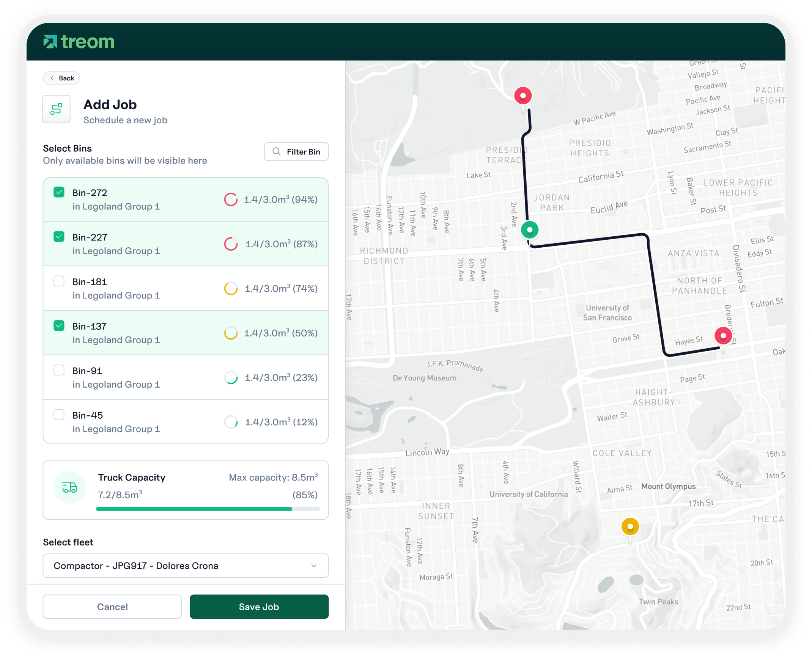Select the Bin-91 list row

tap(186, 377)
